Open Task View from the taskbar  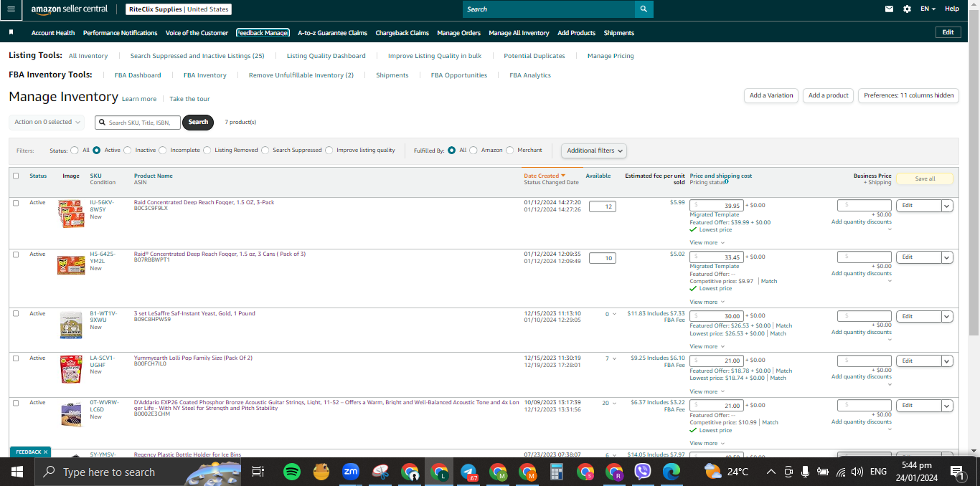[x=258, y=472]
